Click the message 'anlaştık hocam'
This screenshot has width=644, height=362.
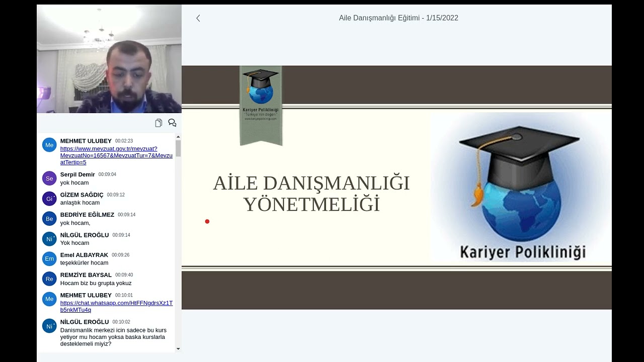click(x=80, y=203)
